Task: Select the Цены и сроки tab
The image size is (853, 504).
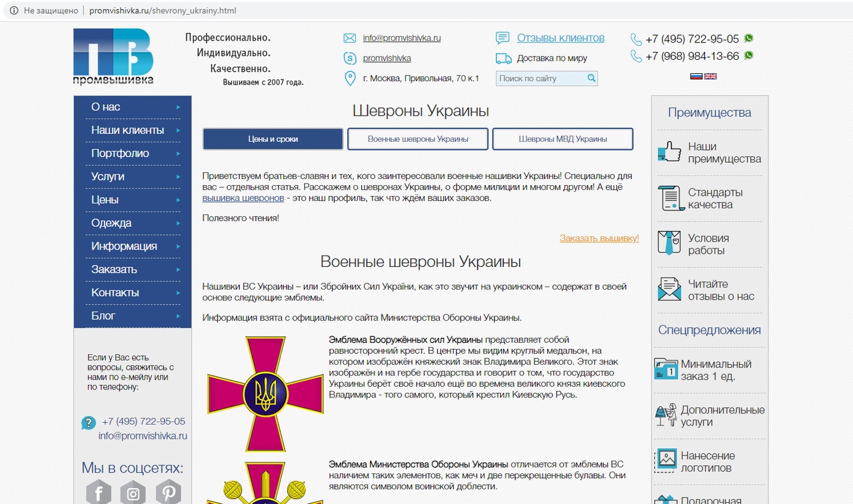Action: pos(273,139)
